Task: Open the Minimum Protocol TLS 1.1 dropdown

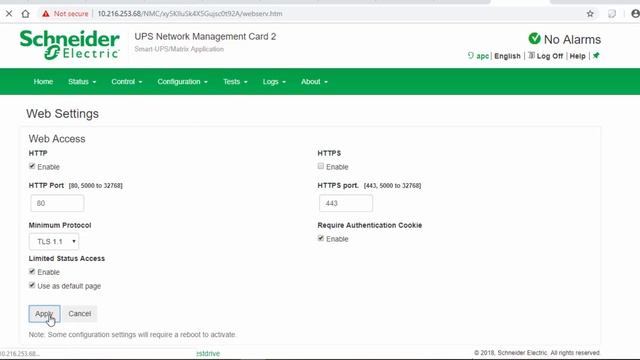Action: (54, 242)
